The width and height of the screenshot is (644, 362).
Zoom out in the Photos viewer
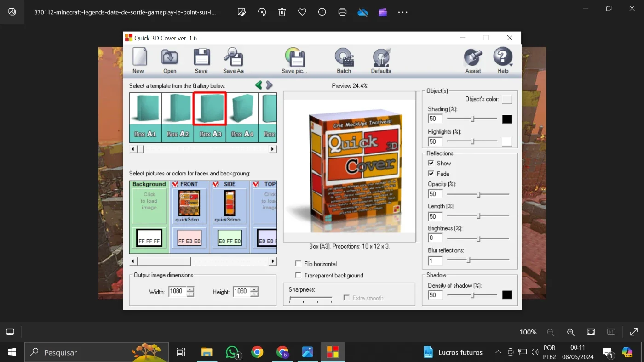pos(551,332)
